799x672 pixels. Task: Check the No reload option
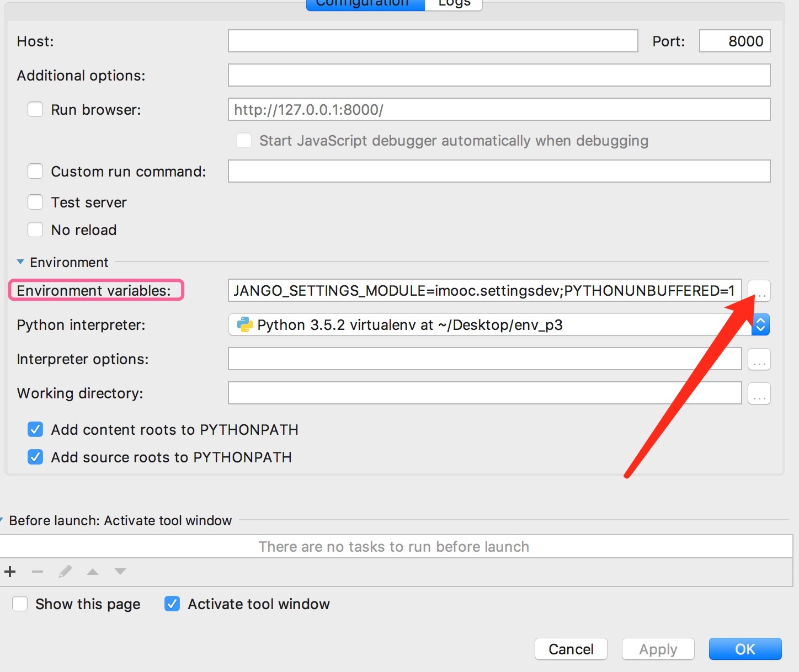pyautogui.click(x=35, y=230)
